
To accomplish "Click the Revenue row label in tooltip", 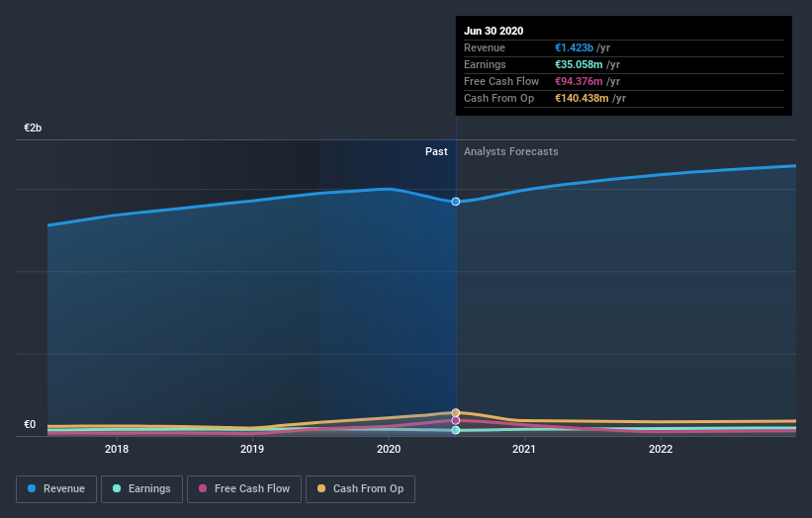I will [x=485, y=47].
